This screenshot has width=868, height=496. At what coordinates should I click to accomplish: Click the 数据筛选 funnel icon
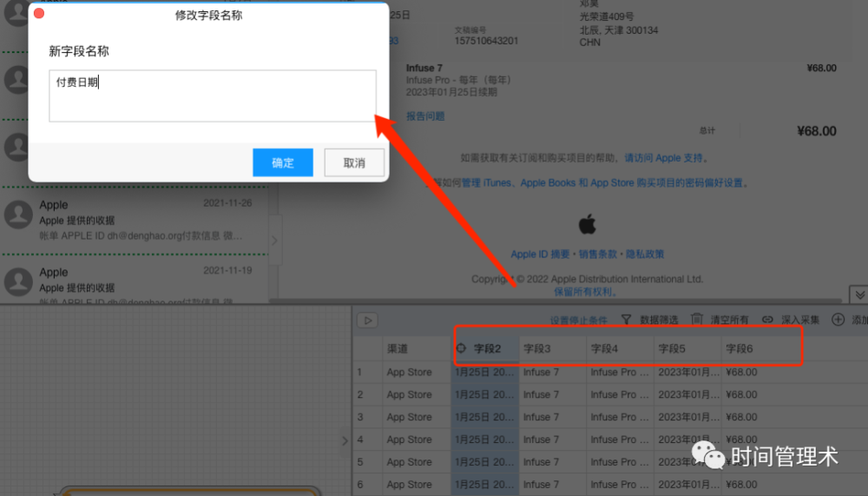626,319
